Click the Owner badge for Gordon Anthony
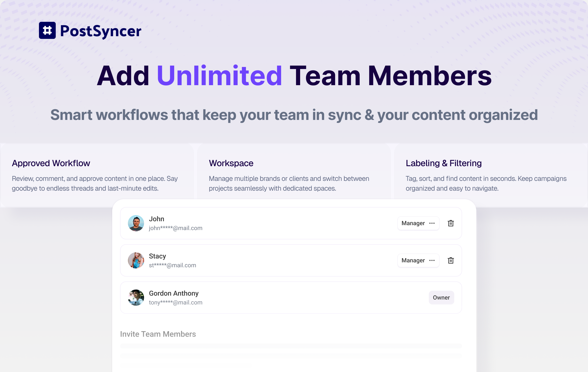Viewport: 588px width, 372px height. [x=441, y=298]
